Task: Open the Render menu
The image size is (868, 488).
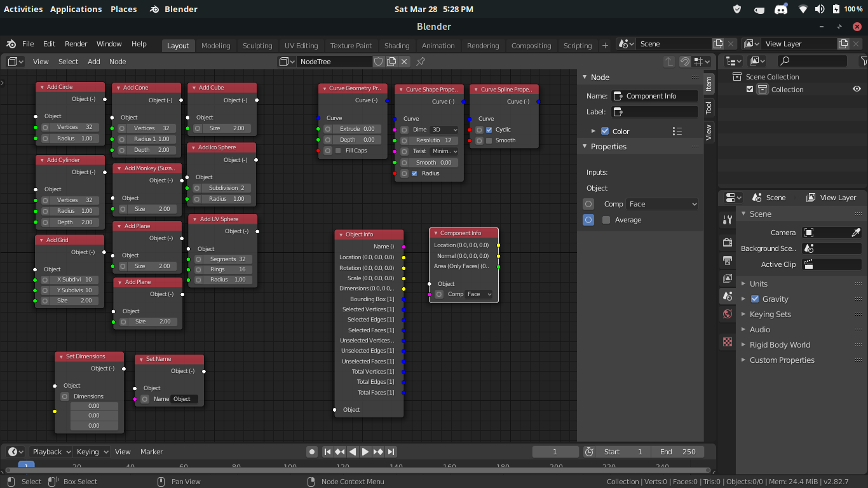Action: [x=76, y=44]
